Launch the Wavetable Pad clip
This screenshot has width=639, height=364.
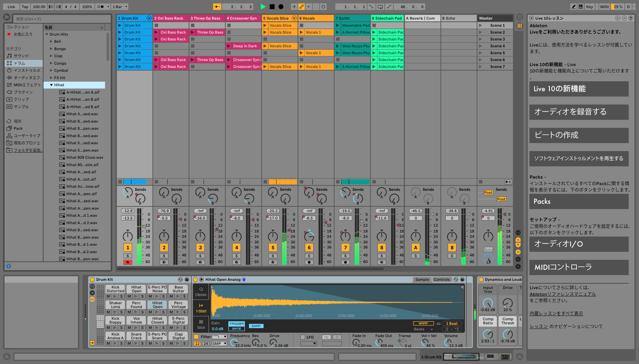tap(338, 25)
